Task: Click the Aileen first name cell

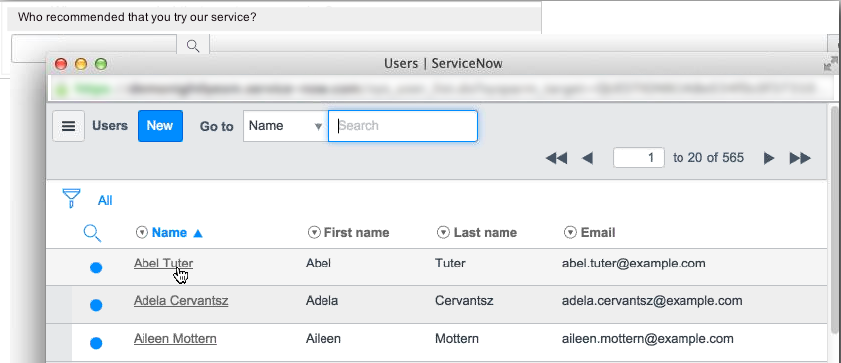Action: coord(323,339)
